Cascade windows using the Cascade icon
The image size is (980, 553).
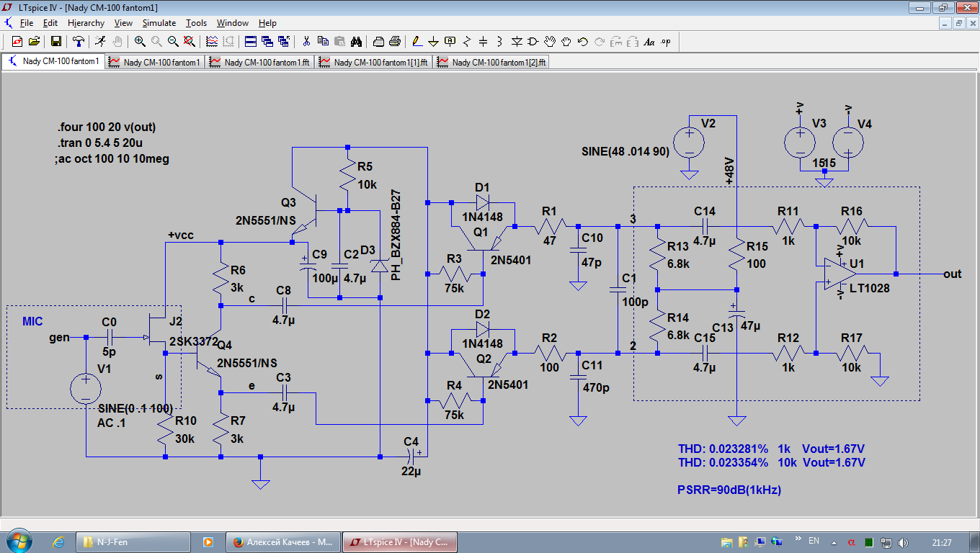267,41
